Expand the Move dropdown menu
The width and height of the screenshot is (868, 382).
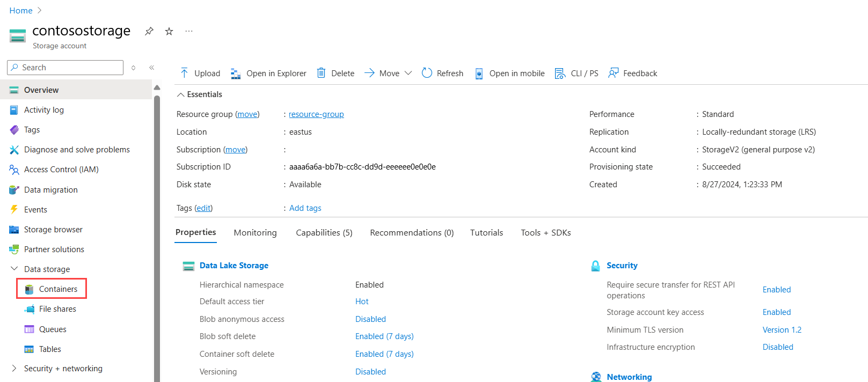pos(408,74)
